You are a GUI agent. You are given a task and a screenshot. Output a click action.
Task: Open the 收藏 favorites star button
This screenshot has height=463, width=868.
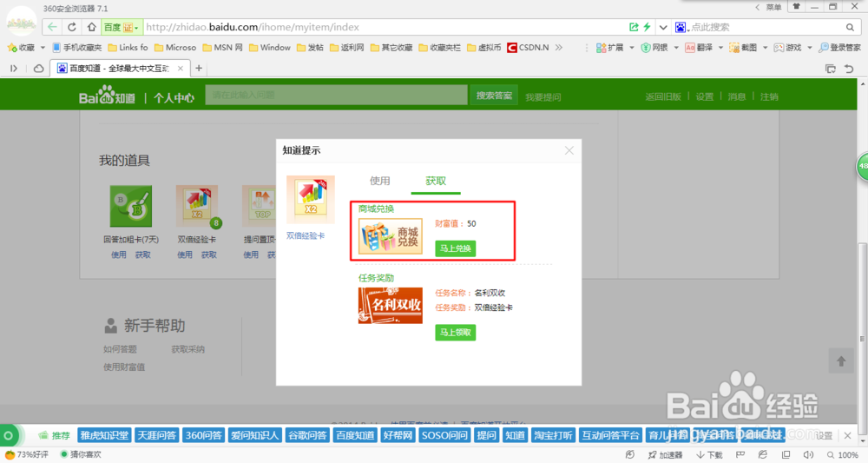point(21,48)
